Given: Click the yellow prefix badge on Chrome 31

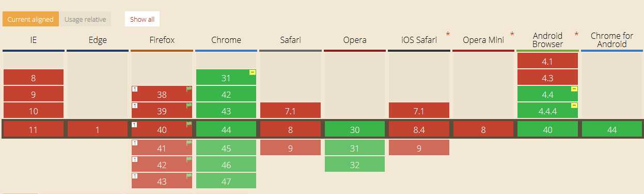Looking at the screenshot, I should pyautogui.click(x=253, y=72).
